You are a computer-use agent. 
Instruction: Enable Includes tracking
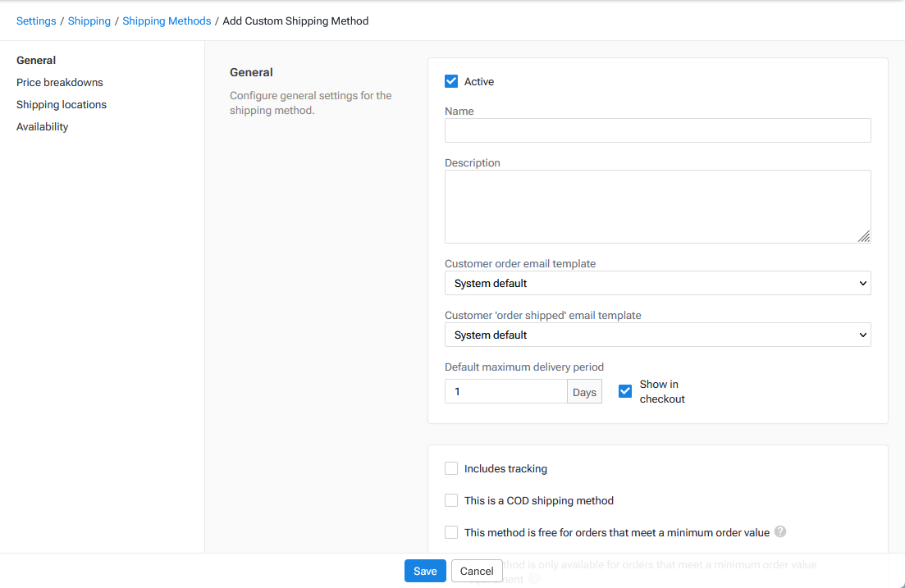point(450,467)
